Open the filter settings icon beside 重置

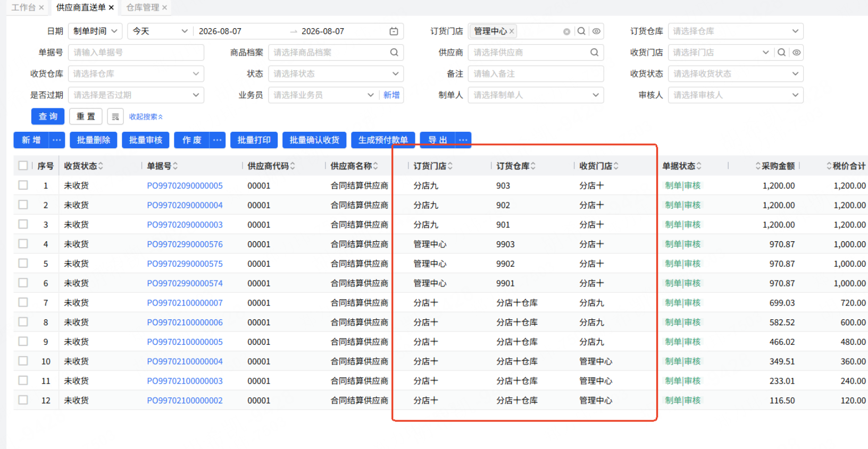pyautogui.click(x=115, y=116)
